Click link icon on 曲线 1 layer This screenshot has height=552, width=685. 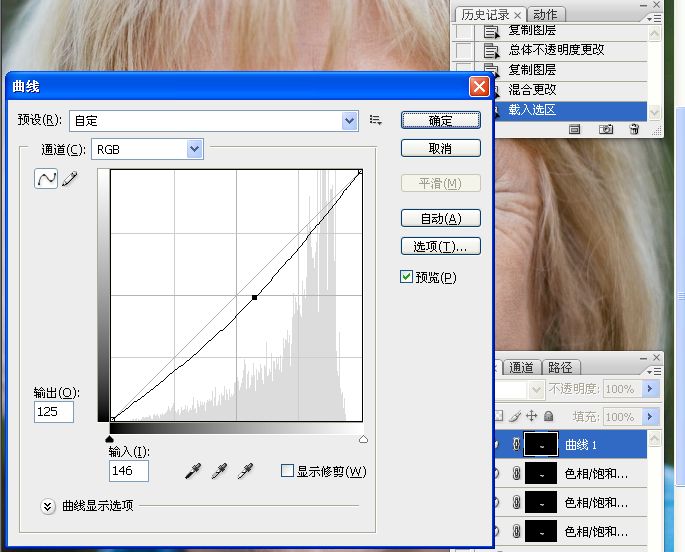coord(516,445)
